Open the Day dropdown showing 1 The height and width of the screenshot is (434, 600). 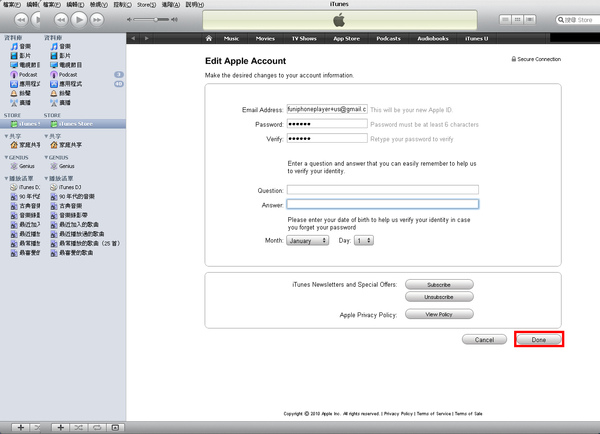tap(364, 240)
